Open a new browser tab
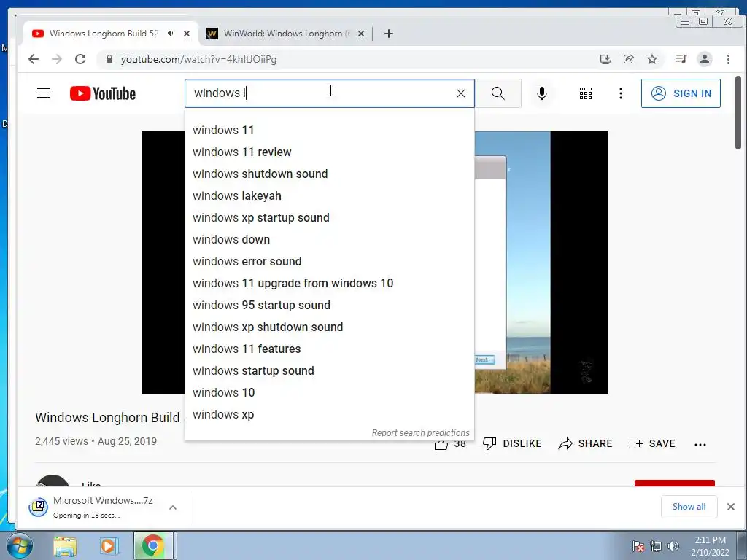 coord(389,34)
